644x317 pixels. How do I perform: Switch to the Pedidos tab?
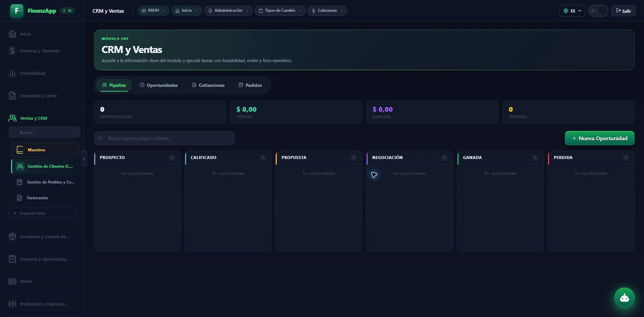(250, 85)
